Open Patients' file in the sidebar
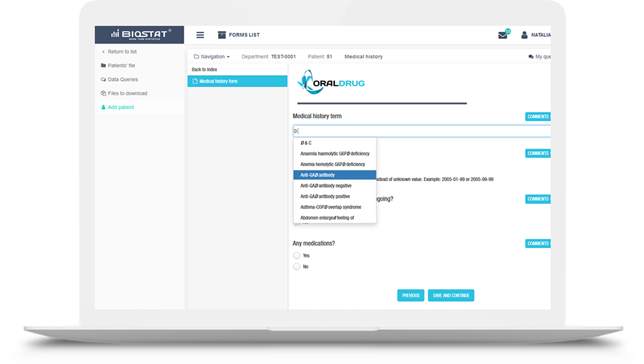 pyautogui.click(x=121, y=66)
